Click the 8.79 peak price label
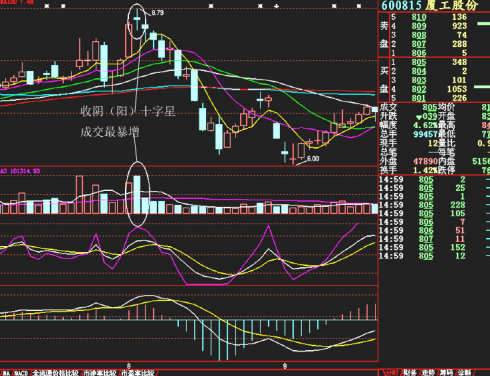This screenshot has width=490, height=376. tap(157, 13)
